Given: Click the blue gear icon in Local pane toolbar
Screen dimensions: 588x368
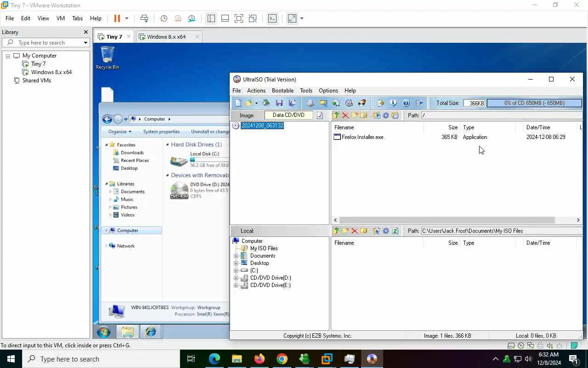Looking at the screenshot, I should pos(386,231).
